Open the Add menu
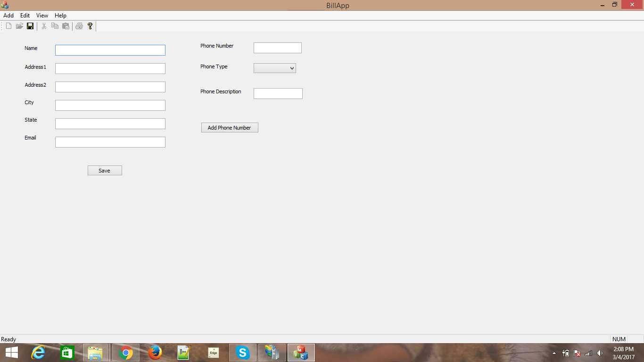 tap(8, 16)
